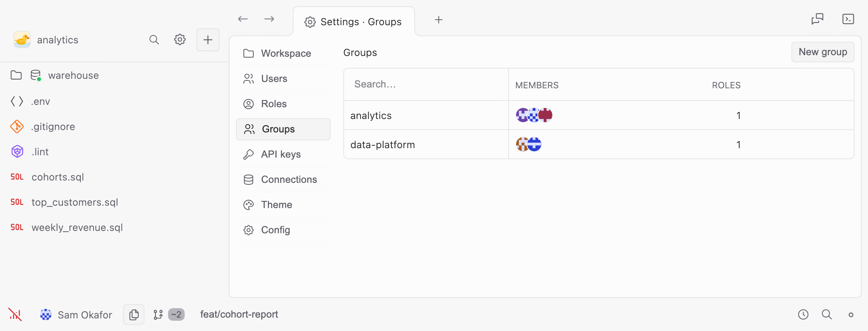The image size is (868, 331).
Task: Open the chat panel icon at top right
Action: (x=817, y=19)
